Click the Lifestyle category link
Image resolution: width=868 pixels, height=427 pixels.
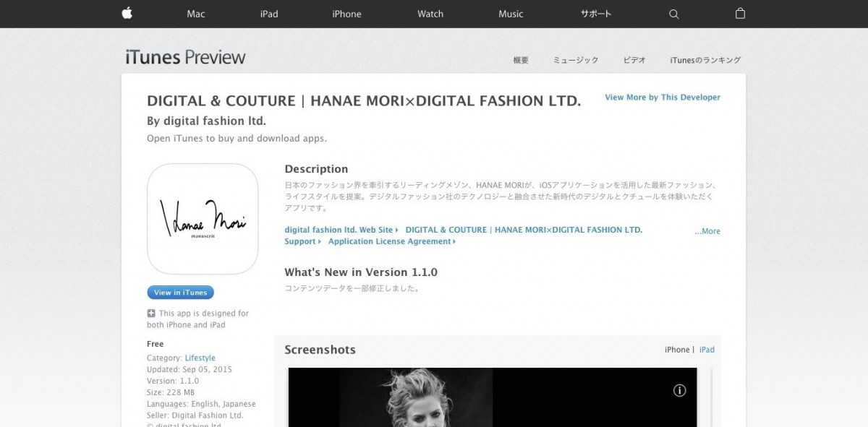(200, 358)
